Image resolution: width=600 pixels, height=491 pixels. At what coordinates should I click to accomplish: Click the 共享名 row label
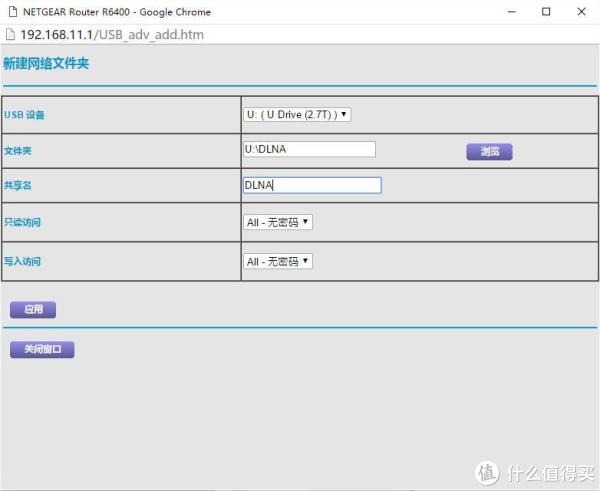coord(20,186)
